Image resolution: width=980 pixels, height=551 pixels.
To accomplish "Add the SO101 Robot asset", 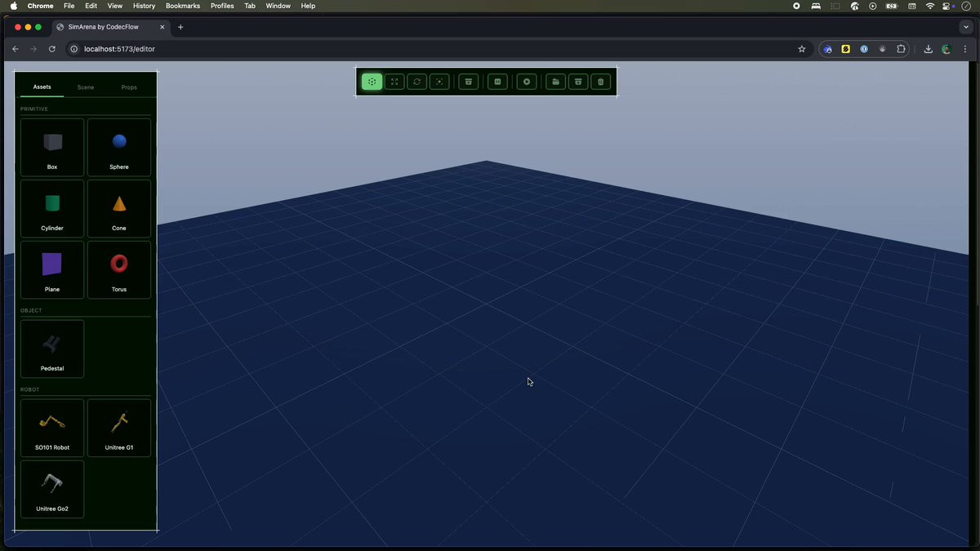I will 52,428.
